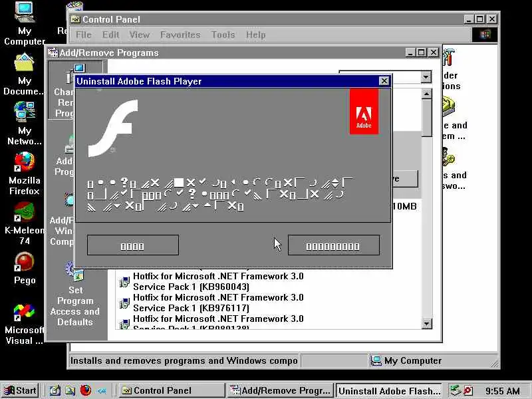Click the Adobe logo in uninstaller
The height and width of the screenshot is (399, 532).
pos(364,112)
